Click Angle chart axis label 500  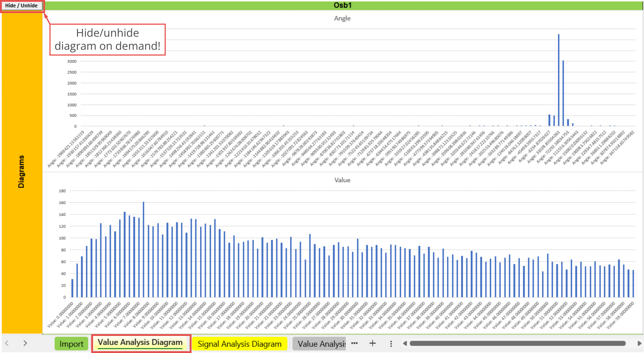point(73,115)
